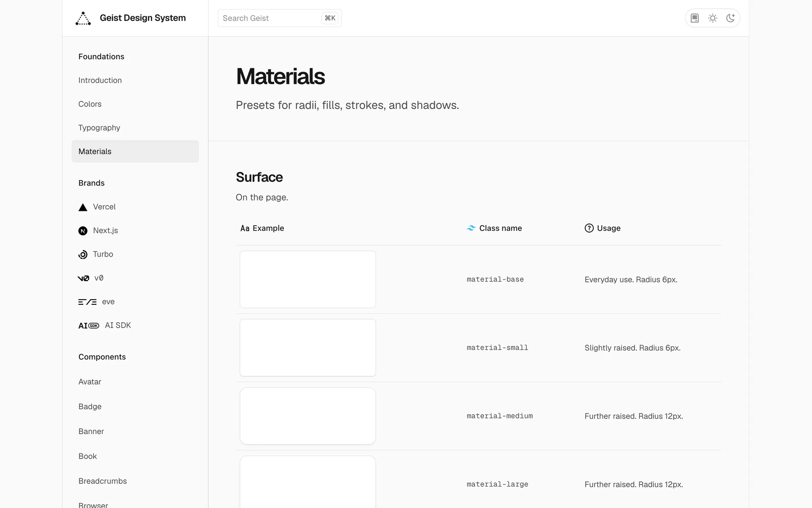Screen dimensions: 812x508
Task: Click the Tailwind icon beside Class name
Action: point(471,228)
